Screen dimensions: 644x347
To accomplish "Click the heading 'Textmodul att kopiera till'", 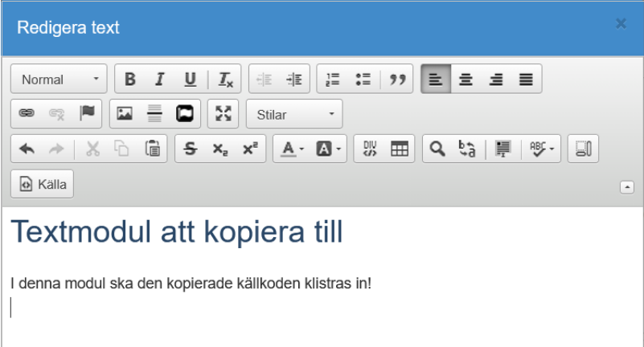I will [x=177, y=232].
